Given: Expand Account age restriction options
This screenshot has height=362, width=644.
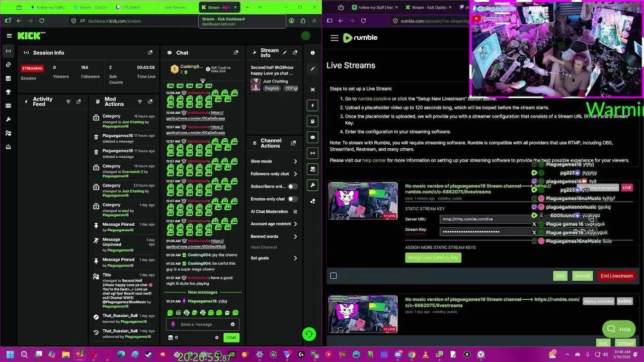Looking at the screenshot, I should click(274, 224).
